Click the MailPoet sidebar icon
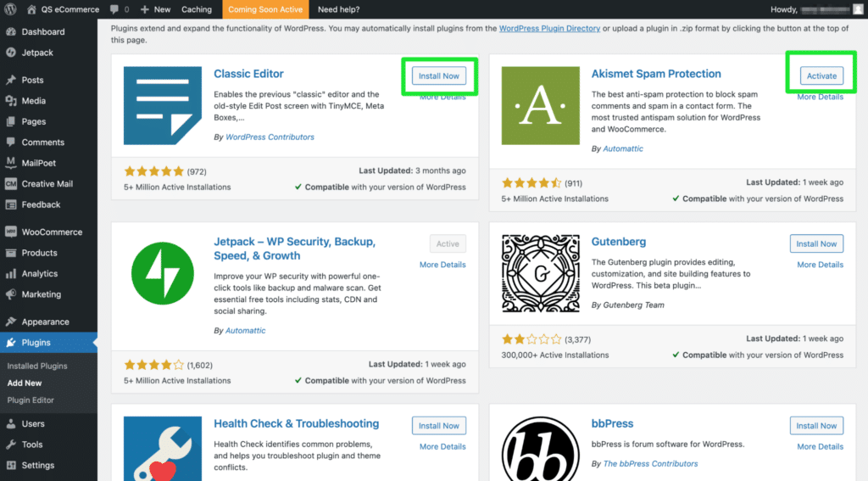 11,162
